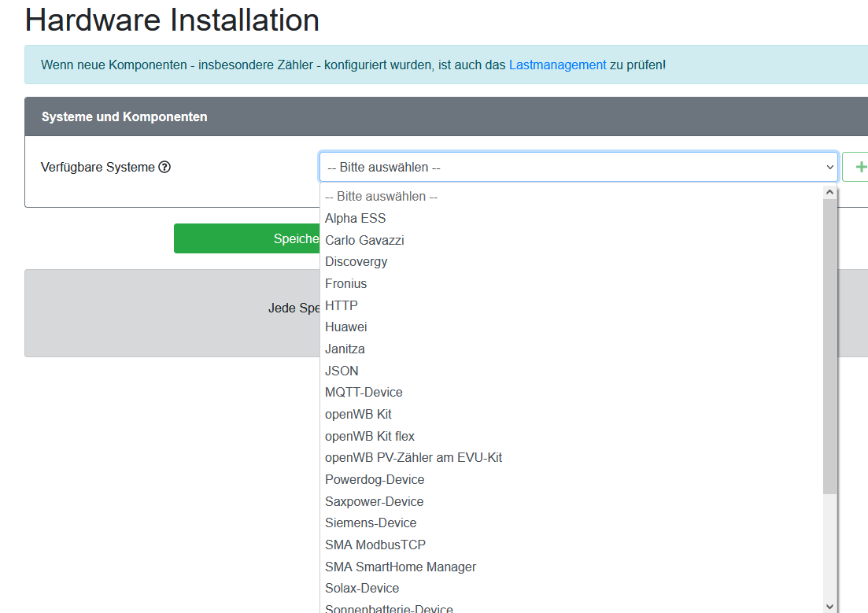Click the green plus add button

(858, 167)
